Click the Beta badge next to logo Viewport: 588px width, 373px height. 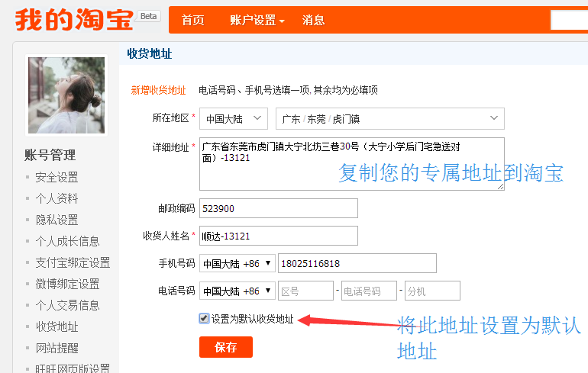tap(149, 16)
